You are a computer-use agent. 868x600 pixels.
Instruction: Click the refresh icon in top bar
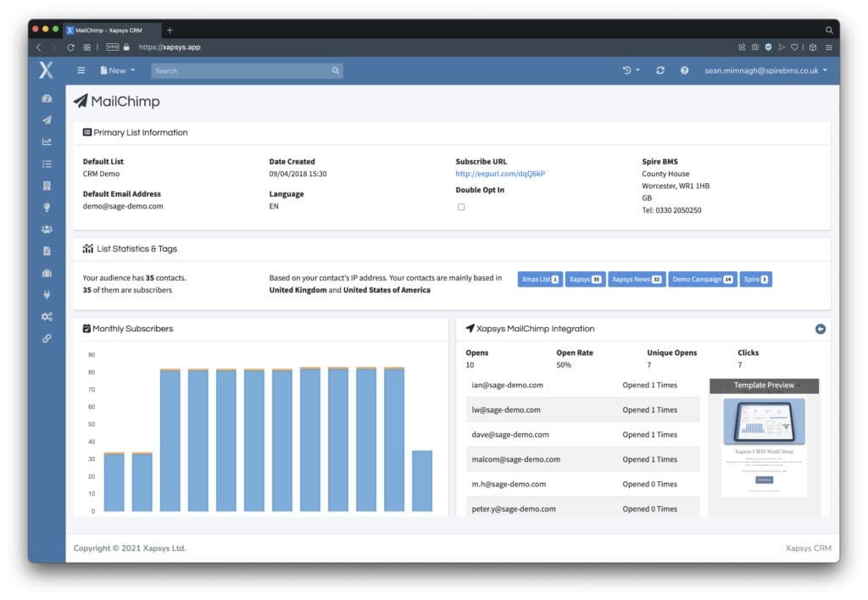(660, 70)
